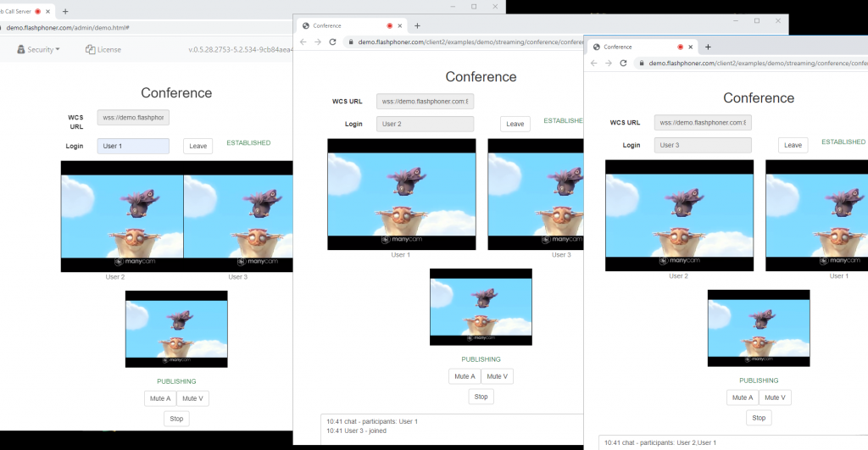Click ESTABLISHED status in User 1 window
868x450 pixels.
(248, 143)
